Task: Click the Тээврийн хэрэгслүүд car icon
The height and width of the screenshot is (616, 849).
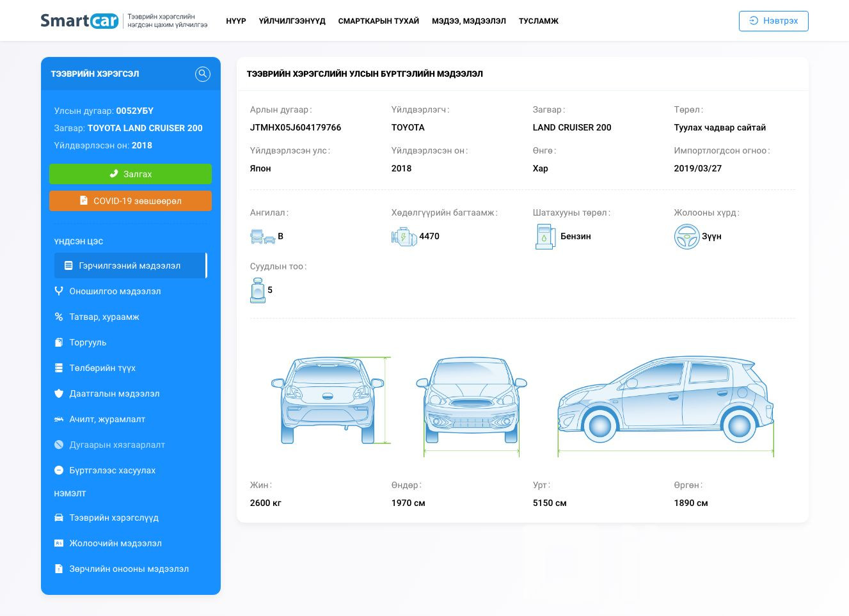Action: 59,517
